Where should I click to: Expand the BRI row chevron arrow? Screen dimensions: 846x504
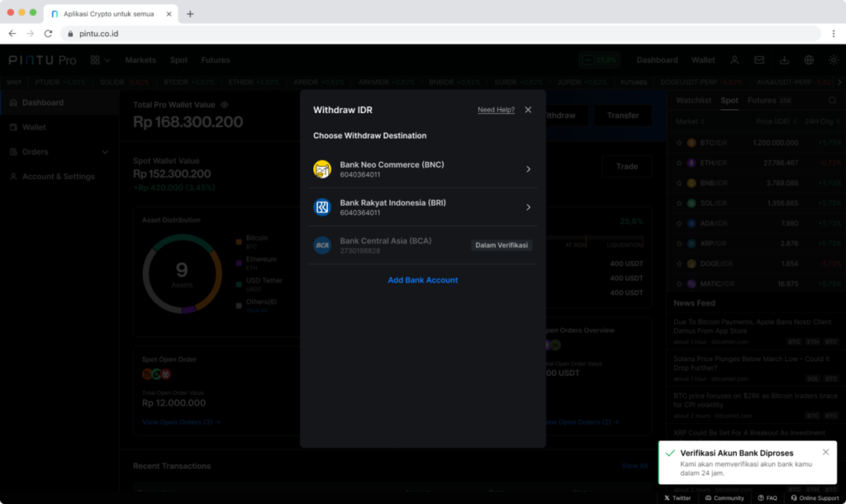tap(528, 207)
